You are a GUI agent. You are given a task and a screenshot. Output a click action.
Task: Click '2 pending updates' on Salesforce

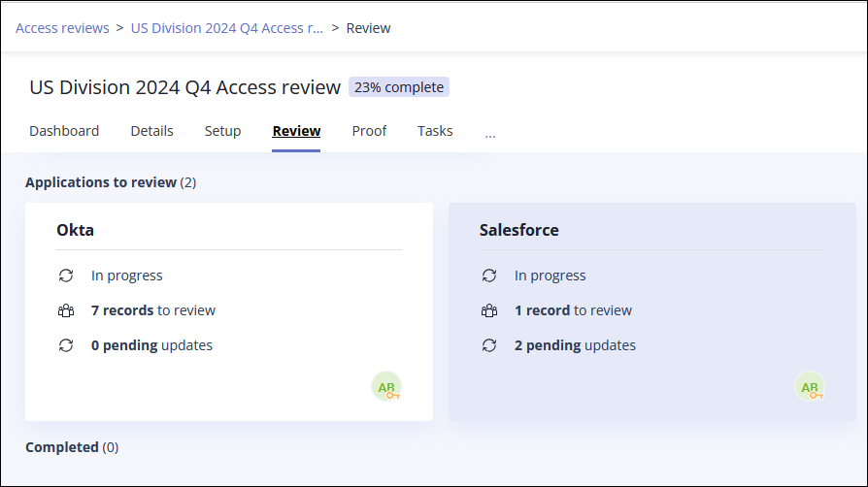click(x=575, y=345)
